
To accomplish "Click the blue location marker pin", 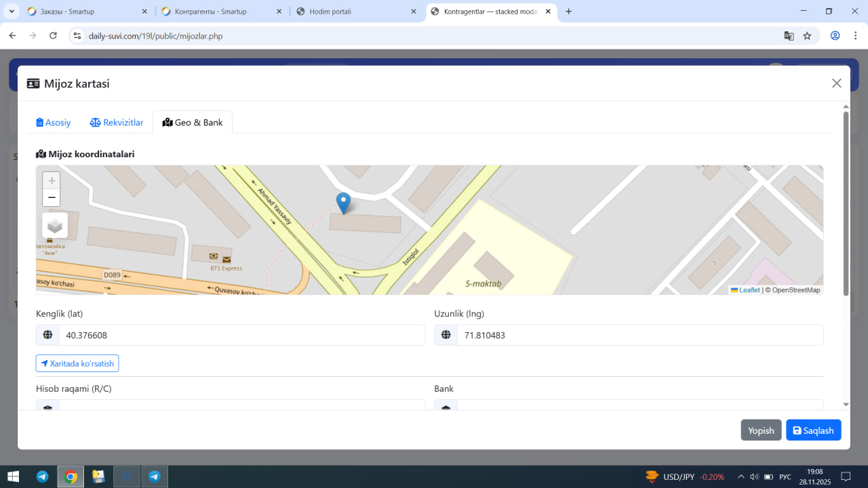I will point(344,203).
